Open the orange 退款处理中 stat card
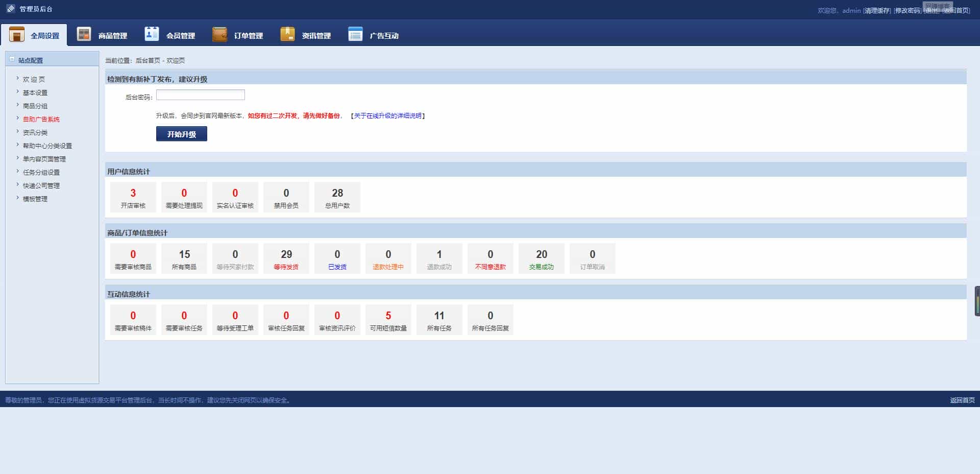The image size is (980, 474). point(388,258)
